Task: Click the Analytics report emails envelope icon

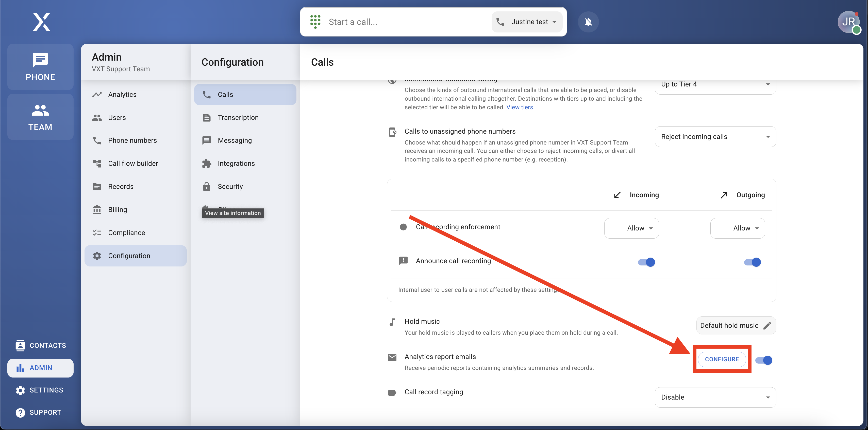Action: pos(392,357)
